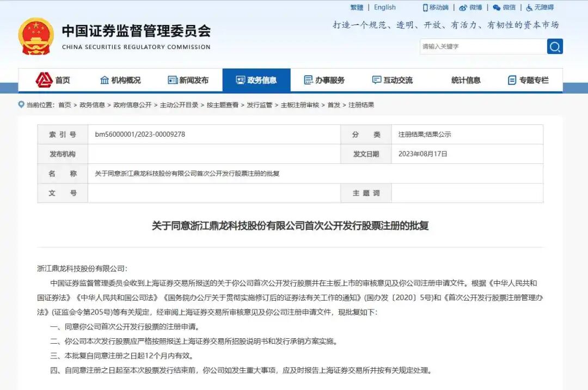Click the home icon beside 首页
588x390 pixels.
(43, 80)
